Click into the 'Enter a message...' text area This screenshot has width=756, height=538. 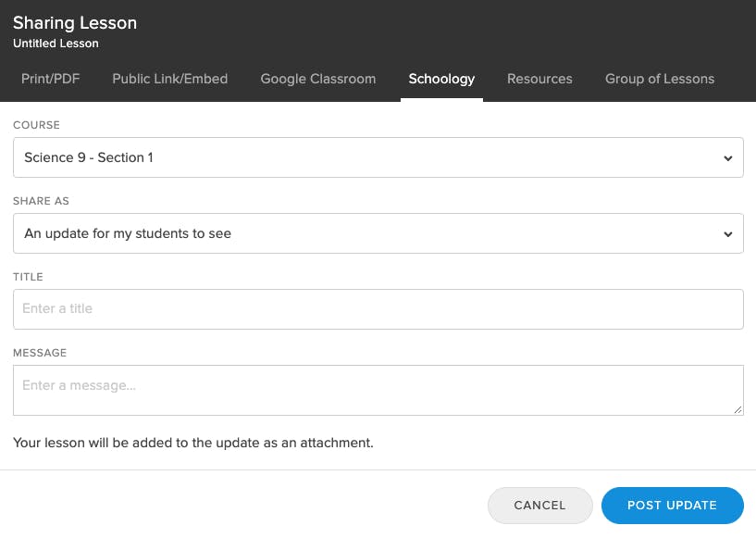378,390
